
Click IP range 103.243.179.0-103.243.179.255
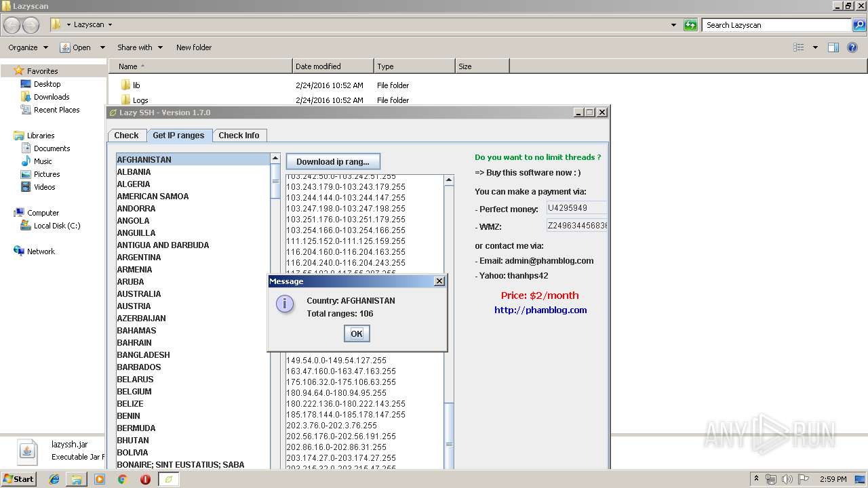pos(346,187)
